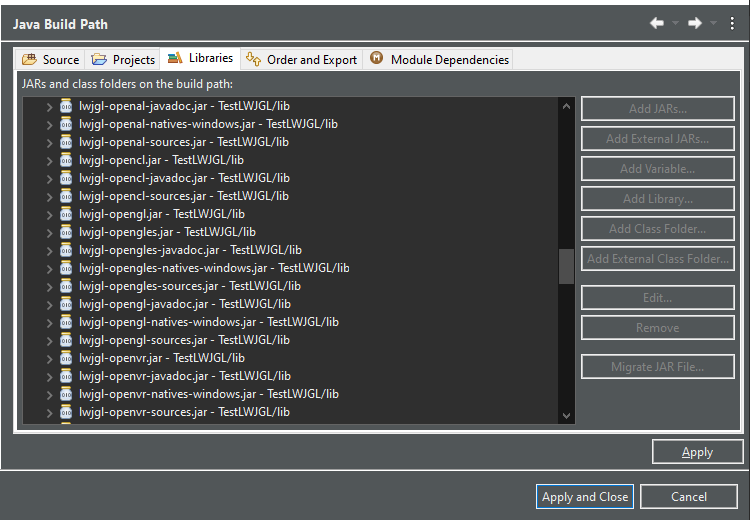Click the Add Class Folder... button
Viewport: 750px width, 520px height.
(658, 229)
